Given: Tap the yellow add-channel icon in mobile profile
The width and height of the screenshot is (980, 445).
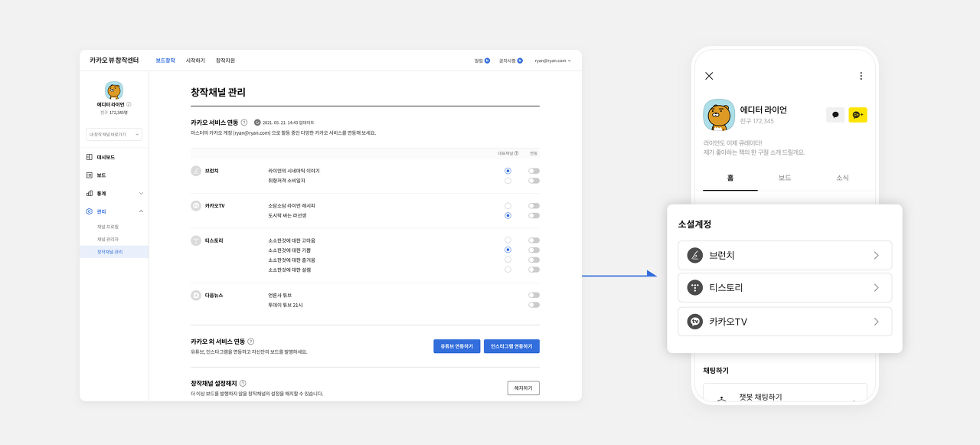Looking at the screenshot, I should [x=857, y=115].
